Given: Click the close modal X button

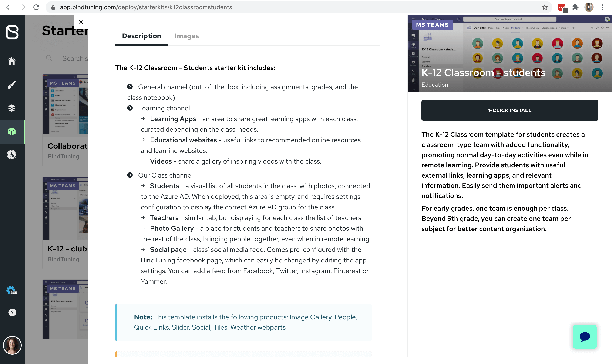Looking at the screenshot, I should (81, 22).
